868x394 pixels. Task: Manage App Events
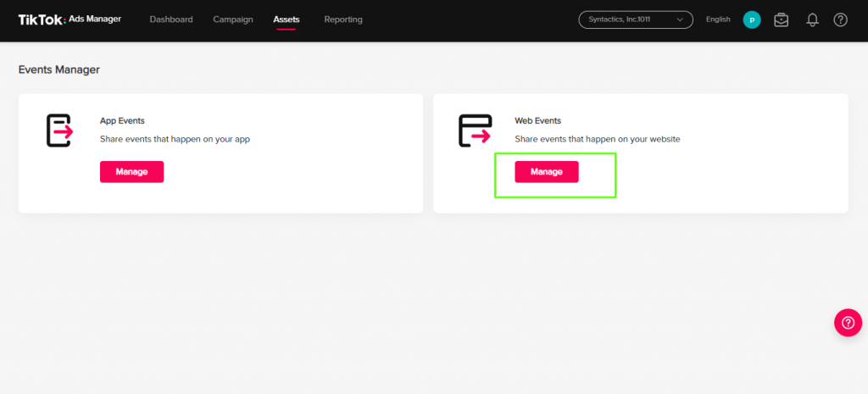131,171
